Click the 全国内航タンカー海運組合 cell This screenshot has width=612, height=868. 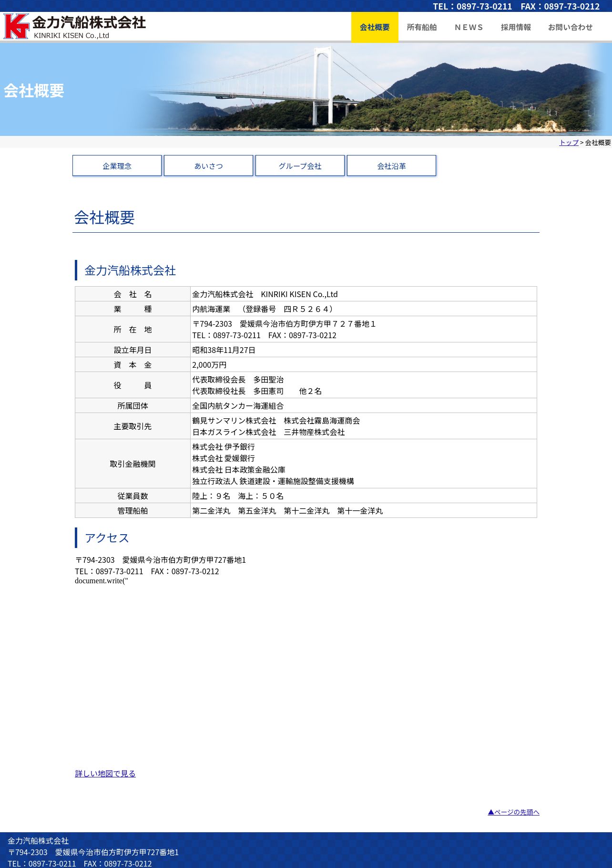(363, 406)
